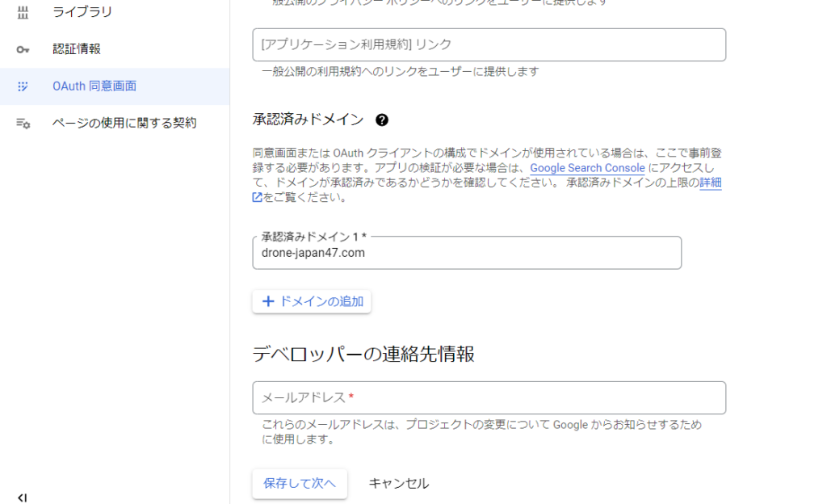827x504 pixels.
Task: Click the アプリケーション利用規約 link field
Action: [489, 44]
